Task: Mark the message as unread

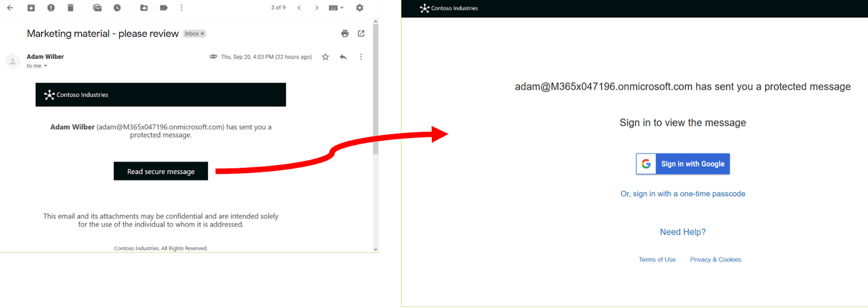Action: [x=97, y=8]
